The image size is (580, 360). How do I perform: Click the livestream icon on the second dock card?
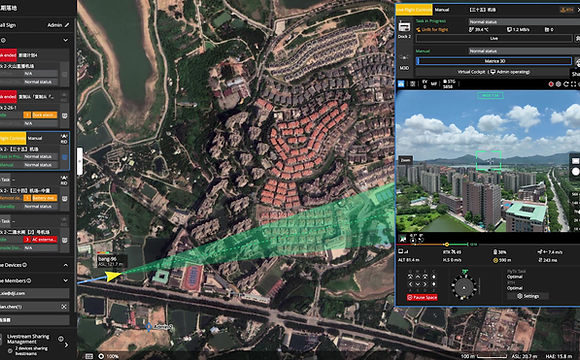(x=64, y=115)
